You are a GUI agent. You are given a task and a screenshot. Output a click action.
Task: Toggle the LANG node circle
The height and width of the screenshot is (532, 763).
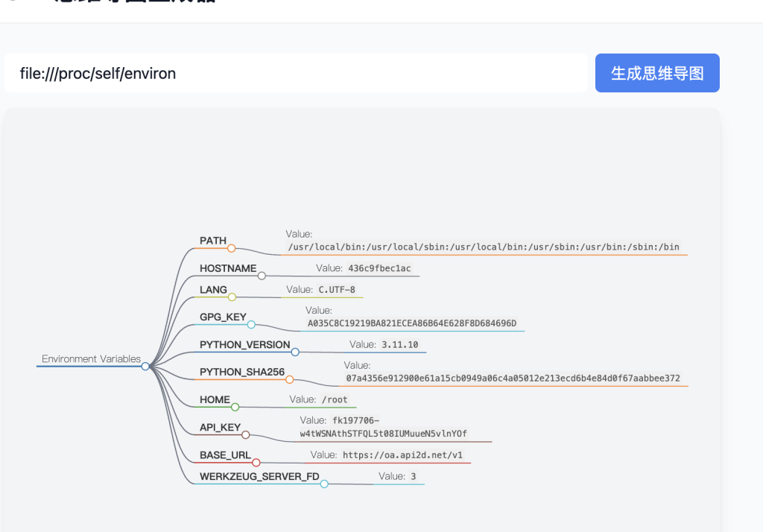point(232,297)
